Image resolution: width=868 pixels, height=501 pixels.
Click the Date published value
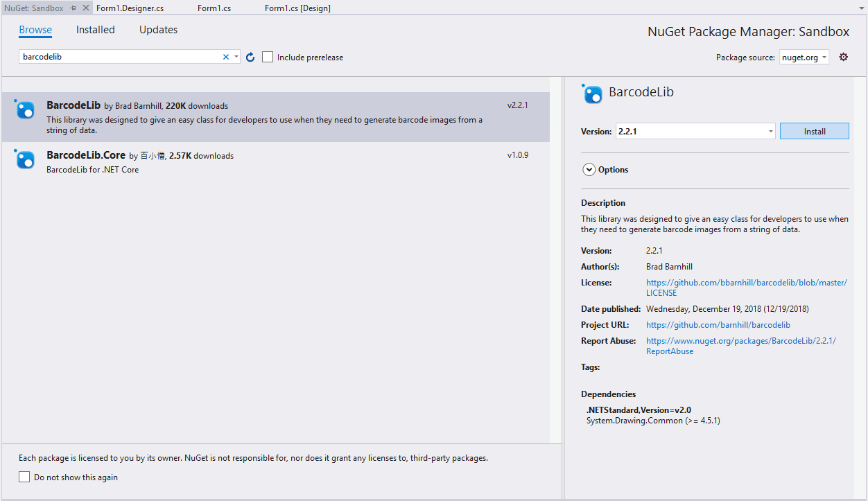pyautogui.click(x=727, y=309)
